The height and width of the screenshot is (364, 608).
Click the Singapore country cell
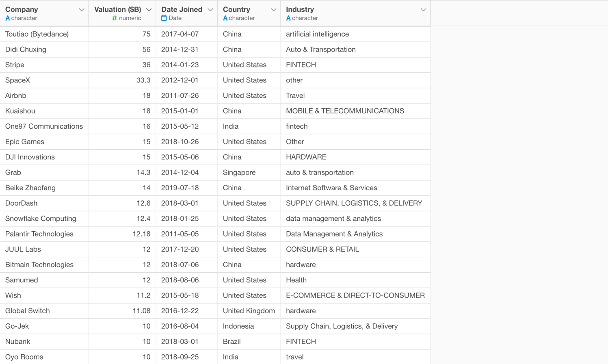point(249,172)
